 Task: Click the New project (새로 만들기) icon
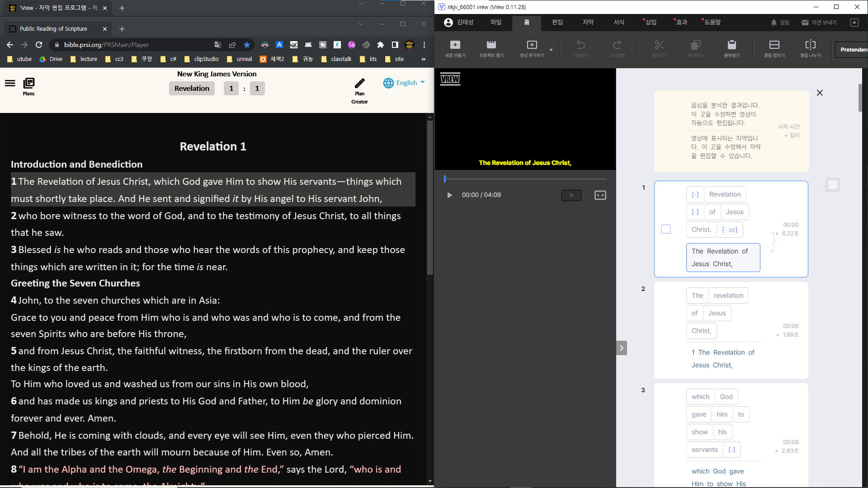[x=455, y=45]
